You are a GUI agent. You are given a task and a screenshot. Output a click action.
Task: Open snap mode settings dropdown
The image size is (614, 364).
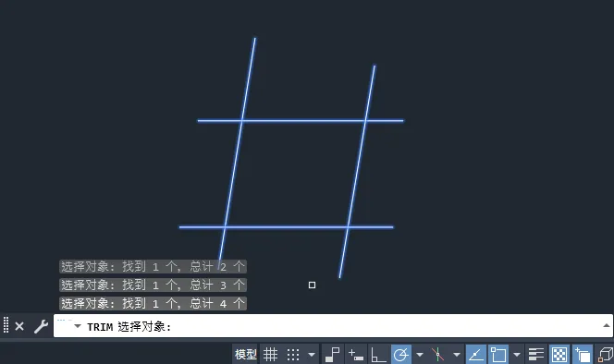click(312, 355)
